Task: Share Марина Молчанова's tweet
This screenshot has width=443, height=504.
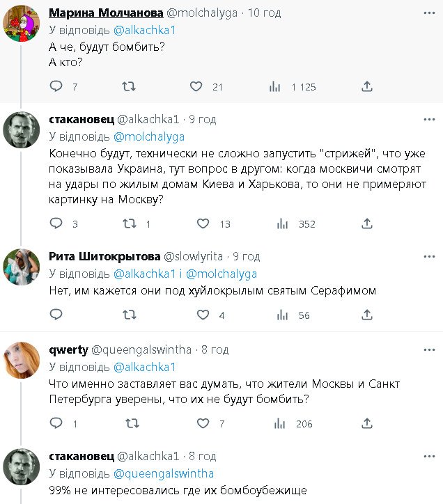Action: [x=367, y=86]
